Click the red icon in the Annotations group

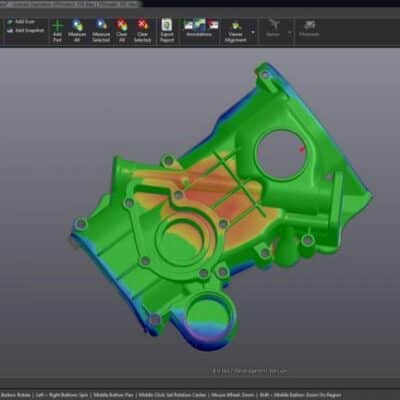coord(213,25)
